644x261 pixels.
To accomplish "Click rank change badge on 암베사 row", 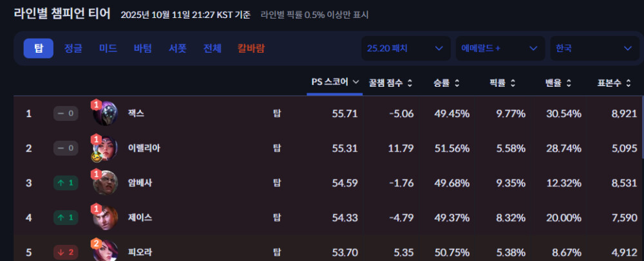I will (65, 183).
